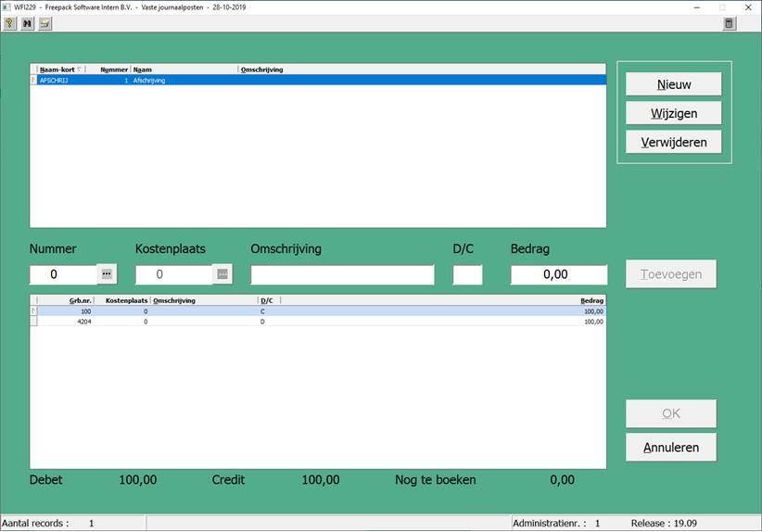Click the Omschrijving column header in the lower grid
The image size is (762, 532).
[x=205, y=300]
